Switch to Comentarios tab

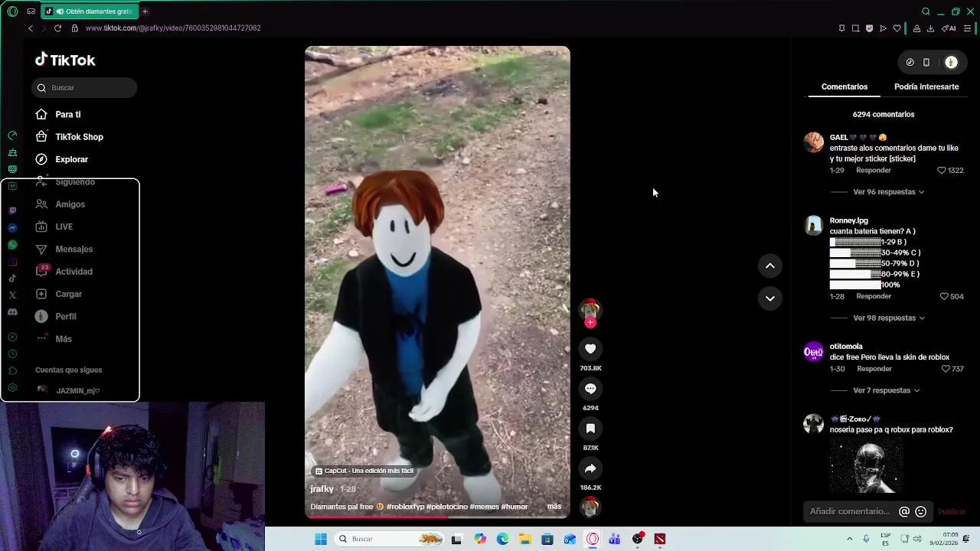click(844, 87)
